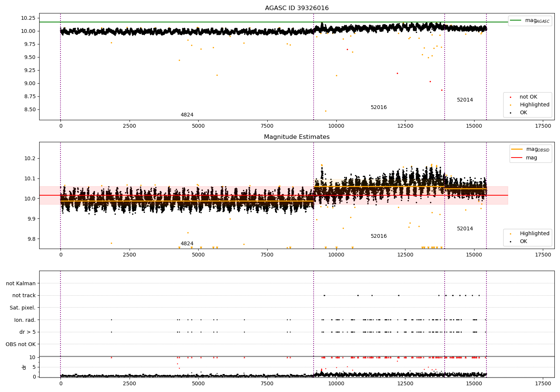Click the title 'AGASC ID 39326016'
Screen dimensions: 560x392
297,8
